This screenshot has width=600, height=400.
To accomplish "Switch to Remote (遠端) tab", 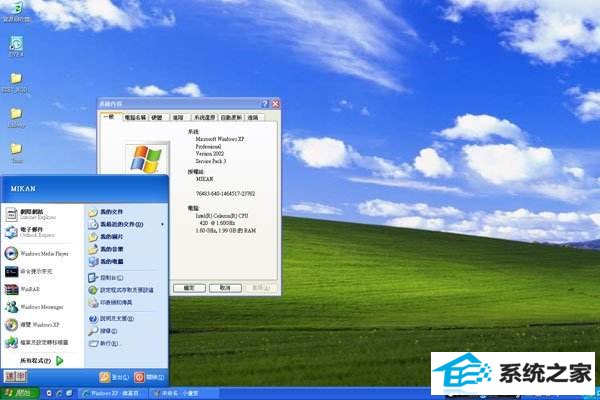I will click(253, 118).
